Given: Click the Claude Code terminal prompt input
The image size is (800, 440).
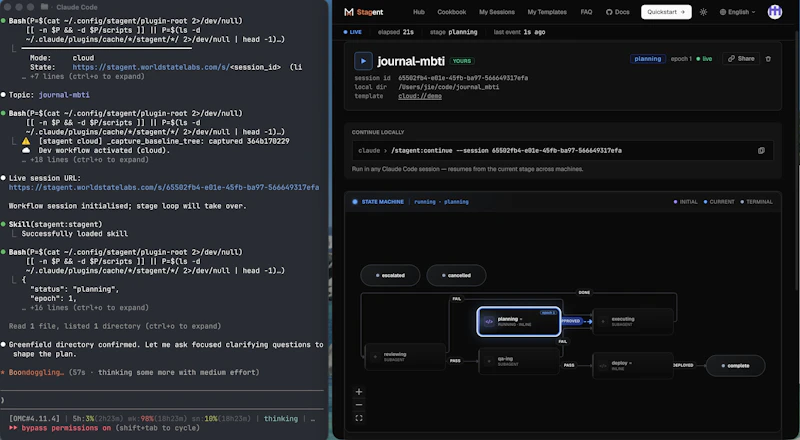Looking at the screenshot, I should [x=162, y=400].
